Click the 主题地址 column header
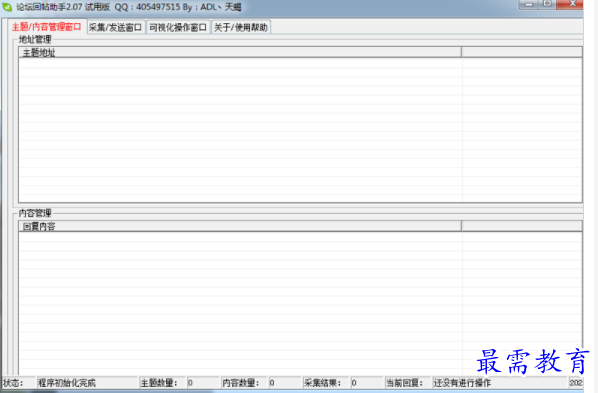The width and height of the screenshot is (598, 393). (x=240, y=53)
